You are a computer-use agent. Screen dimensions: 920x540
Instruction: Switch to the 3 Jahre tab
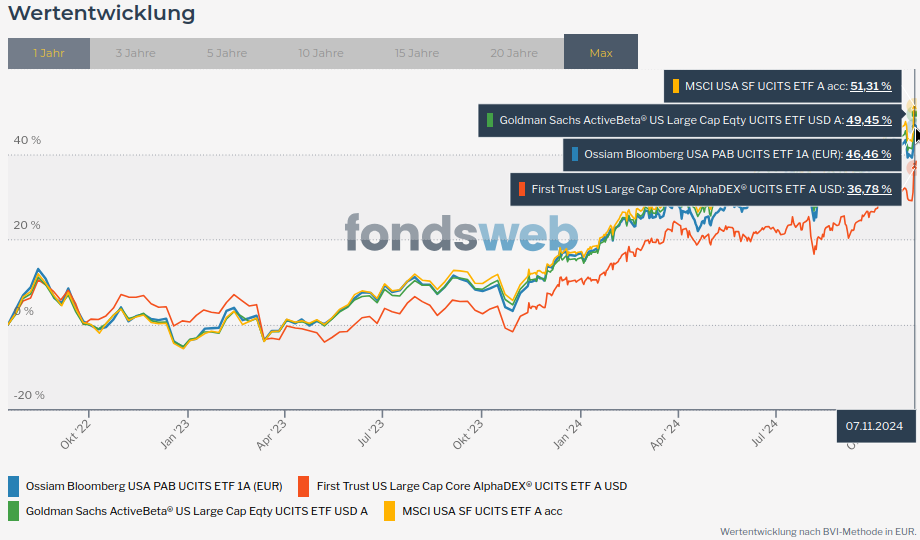click(x=135, y=53)
